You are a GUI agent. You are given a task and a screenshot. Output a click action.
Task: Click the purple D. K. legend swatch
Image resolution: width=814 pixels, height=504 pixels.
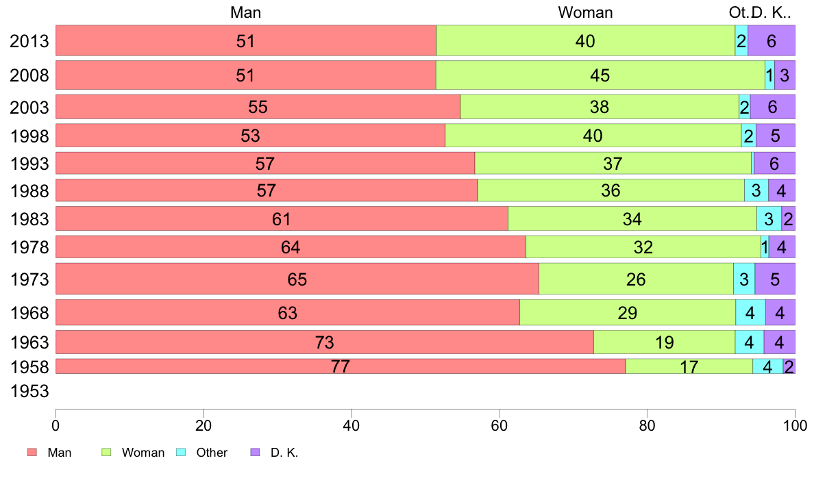(x=255, y=453)
